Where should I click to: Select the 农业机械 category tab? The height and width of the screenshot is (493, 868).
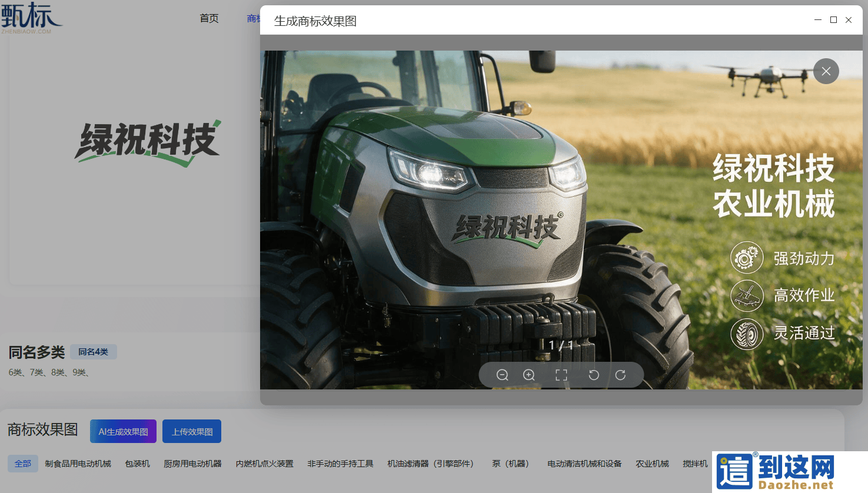click(652, 464)
